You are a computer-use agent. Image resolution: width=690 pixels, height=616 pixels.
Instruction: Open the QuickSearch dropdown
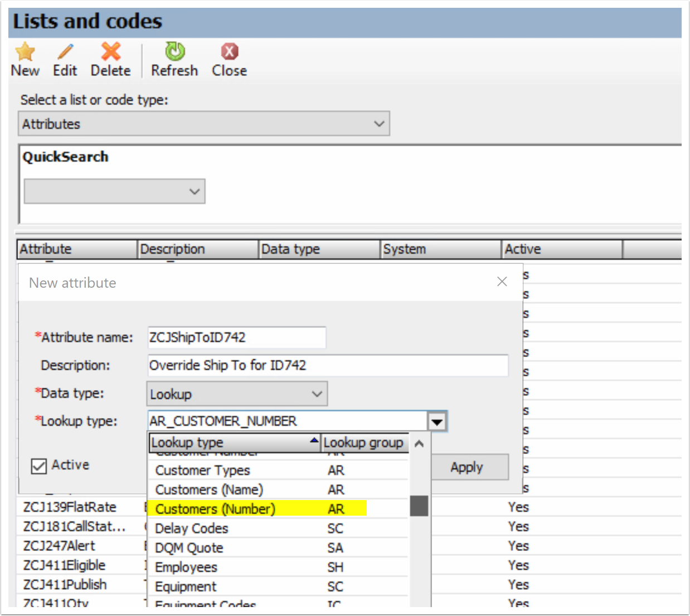[195, 191]
